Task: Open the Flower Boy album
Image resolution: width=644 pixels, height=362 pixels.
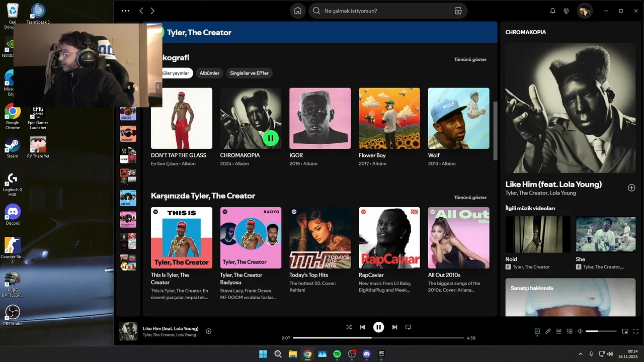Action: click(389, 118)
